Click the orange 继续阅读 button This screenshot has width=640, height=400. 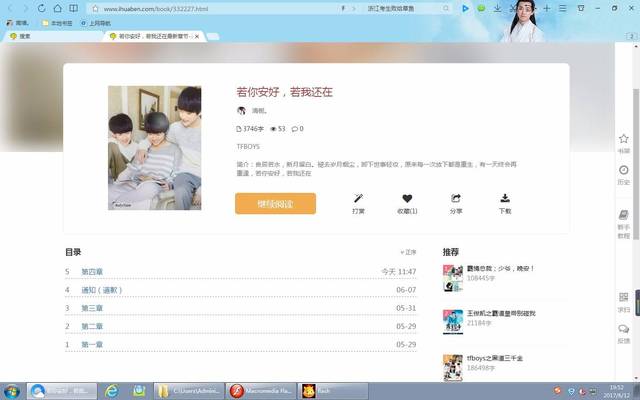(x=275, y=204)
